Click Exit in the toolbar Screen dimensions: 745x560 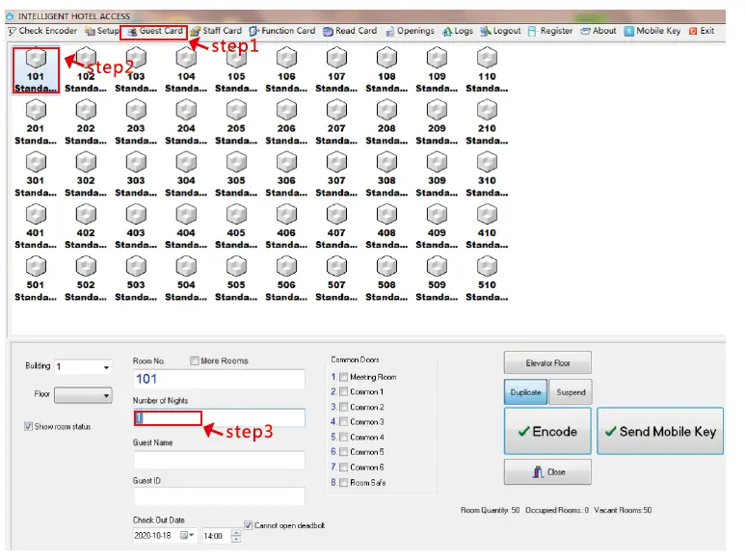pyautogui.click(x=702, y=31)
